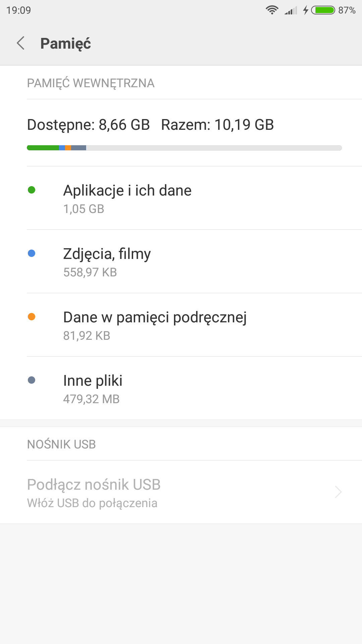This screenshot has width=362, height=644.
Task: Tap the empty portion of storage bar
Action: (x=214, y=148)
